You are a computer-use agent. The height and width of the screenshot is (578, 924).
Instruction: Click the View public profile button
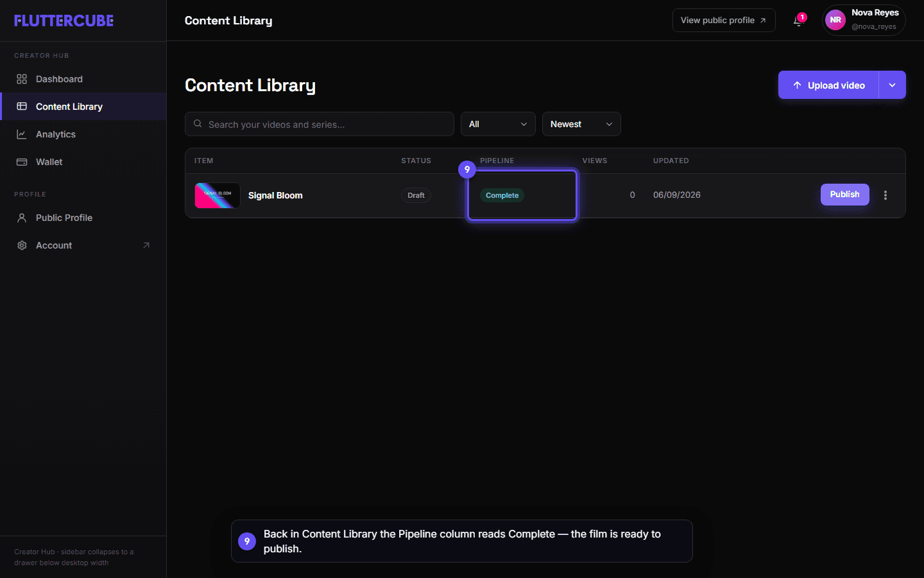coord(724,21)
